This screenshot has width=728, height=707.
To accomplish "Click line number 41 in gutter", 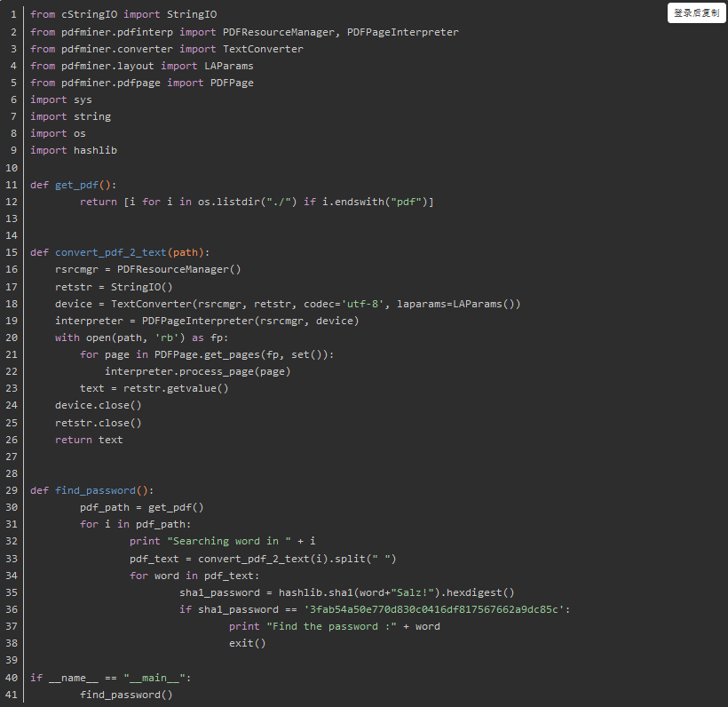I will (x=12, y=695).
